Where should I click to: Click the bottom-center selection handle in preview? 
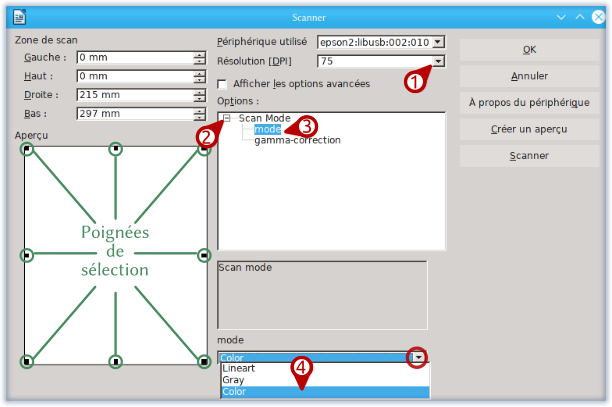click(x=116, y=360)
